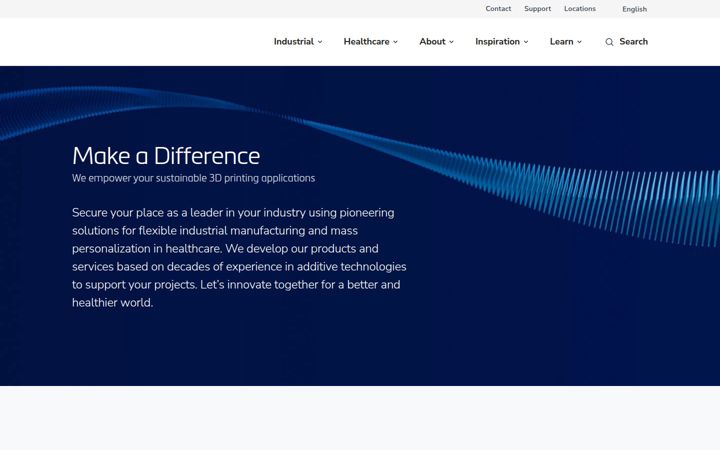
Task: Click the sustainable 3D printing applications subtitle
Action: coord(193,178)
